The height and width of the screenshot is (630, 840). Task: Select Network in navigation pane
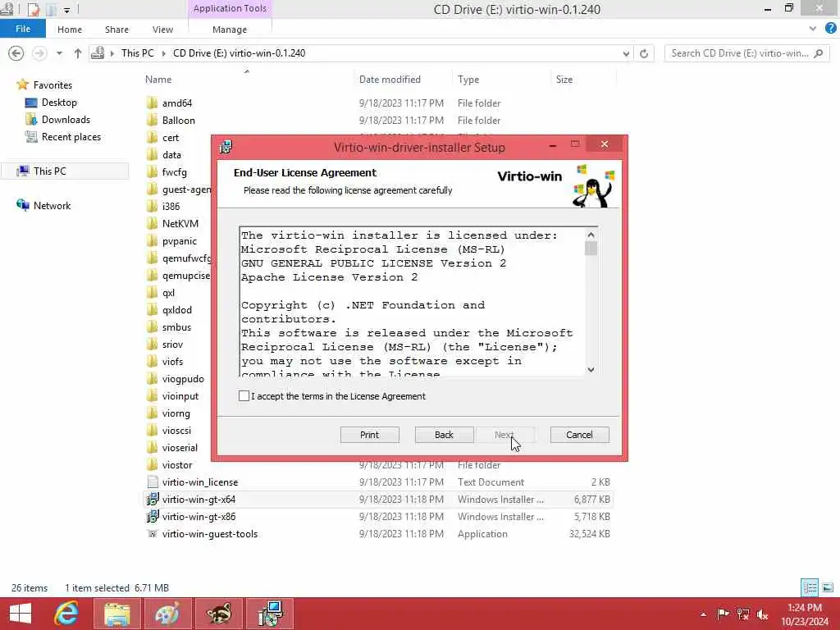click(x=52, y=206)
